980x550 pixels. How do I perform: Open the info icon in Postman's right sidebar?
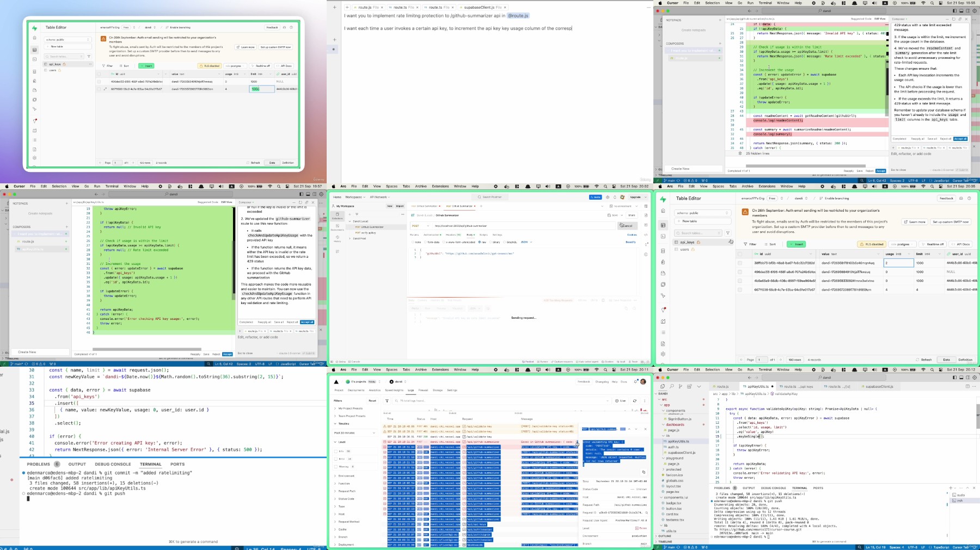(646, 254)
